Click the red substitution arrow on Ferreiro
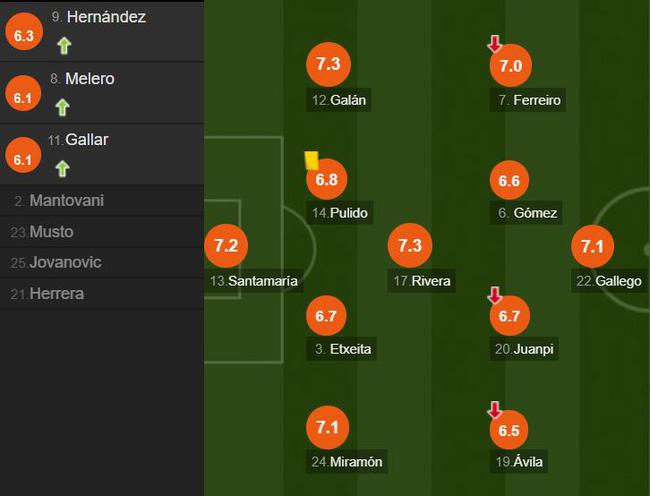650x496 pixels. (494, 43)
